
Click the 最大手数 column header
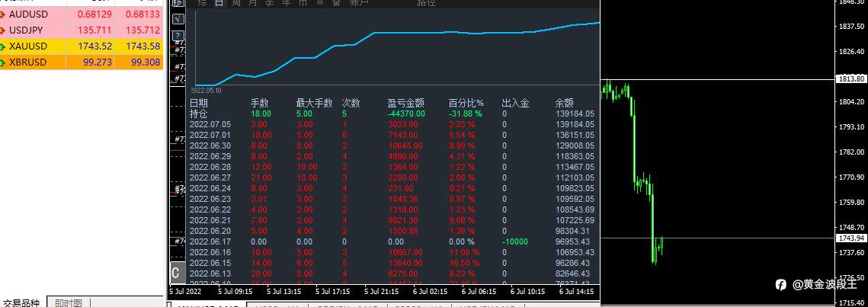pyautogui.click(x=315, y=103)
